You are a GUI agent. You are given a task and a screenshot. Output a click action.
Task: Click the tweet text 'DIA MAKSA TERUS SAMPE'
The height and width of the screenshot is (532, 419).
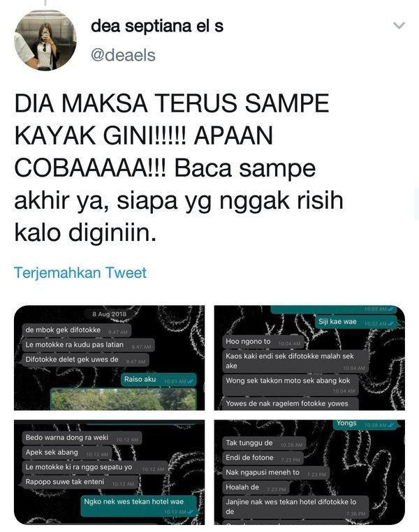pos(172,103)
